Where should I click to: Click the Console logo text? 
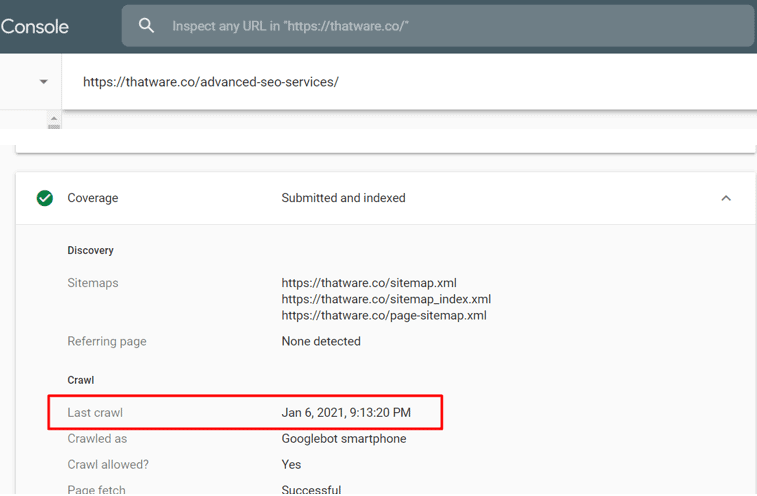(34, 27)
